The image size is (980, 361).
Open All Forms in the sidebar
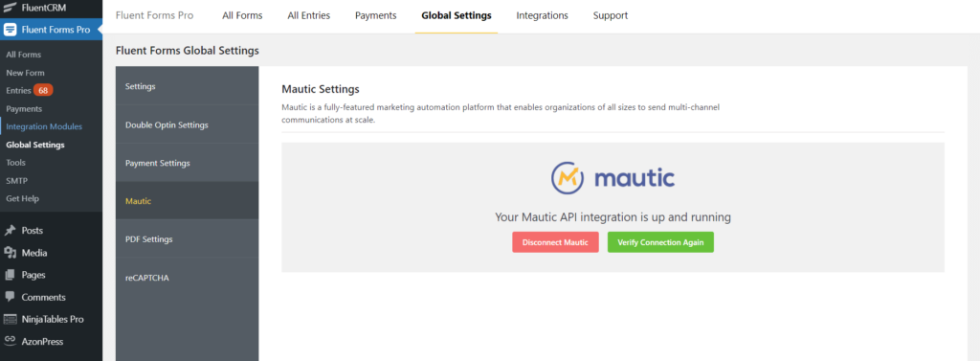[x=24, y=55]
